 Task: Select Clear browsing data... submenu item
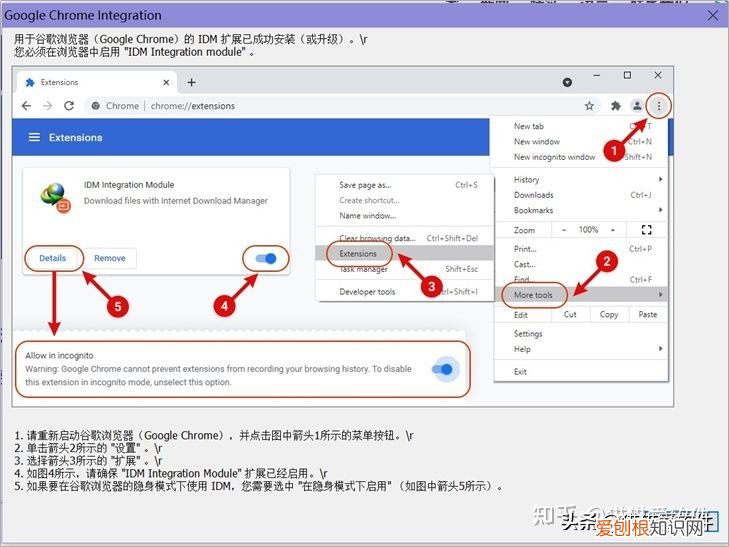pyautogui.click(x=404, y=238)
